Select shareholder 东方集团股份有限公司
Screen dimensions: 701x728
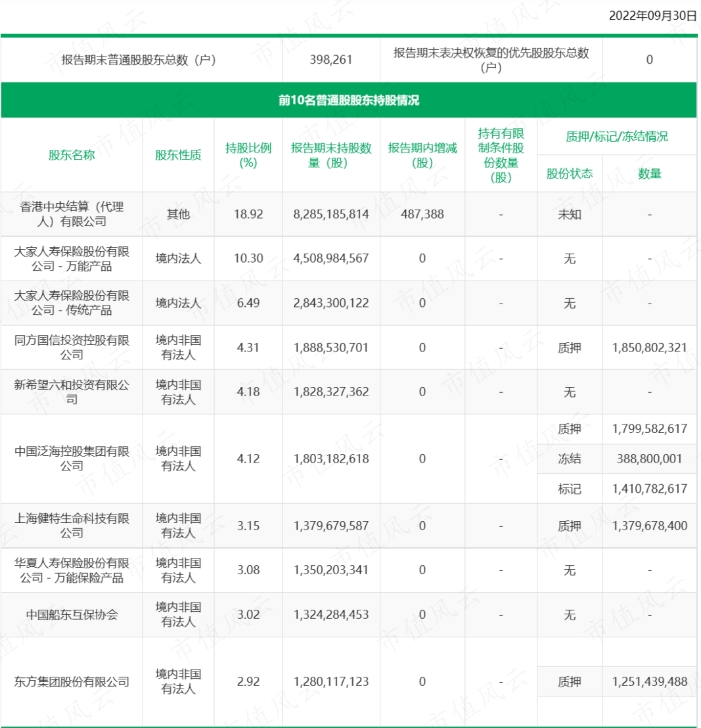(72, 681)
